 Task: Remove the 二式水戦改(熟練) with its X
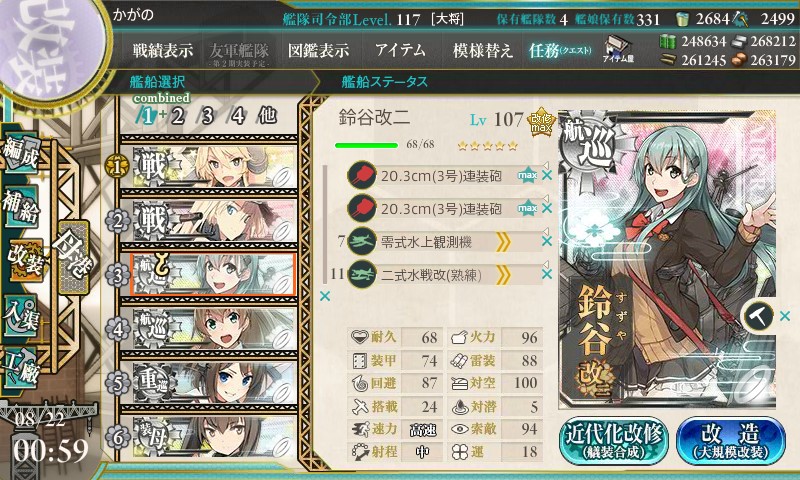point(547,274)
